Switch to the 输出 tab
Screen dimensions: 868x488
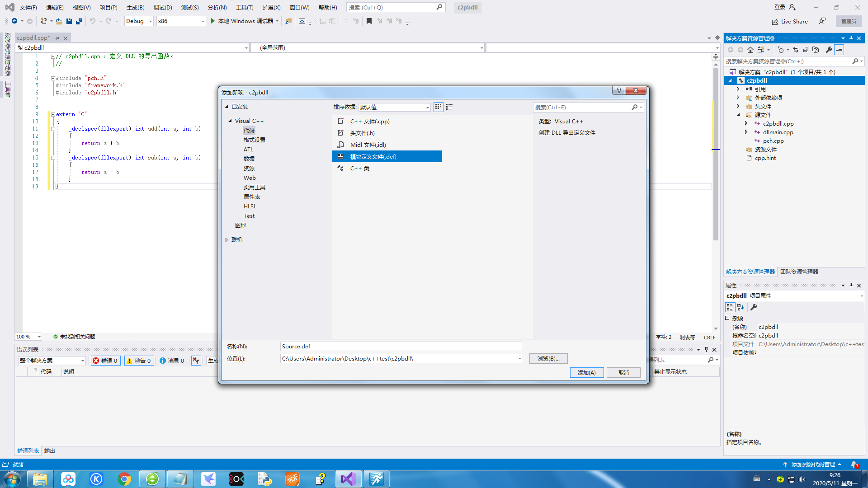(49, 450)
